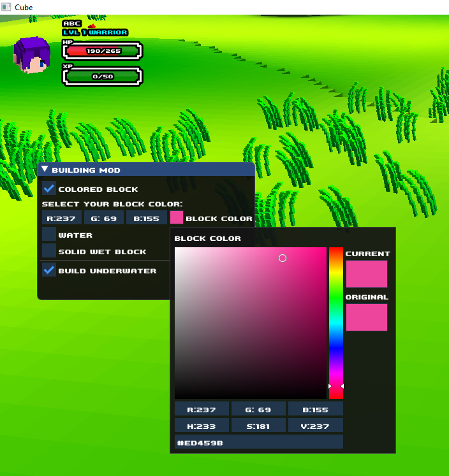This screenshot has height=476, width=449.
Task: Revert to the Original color swatch
Action: point(367,317)
